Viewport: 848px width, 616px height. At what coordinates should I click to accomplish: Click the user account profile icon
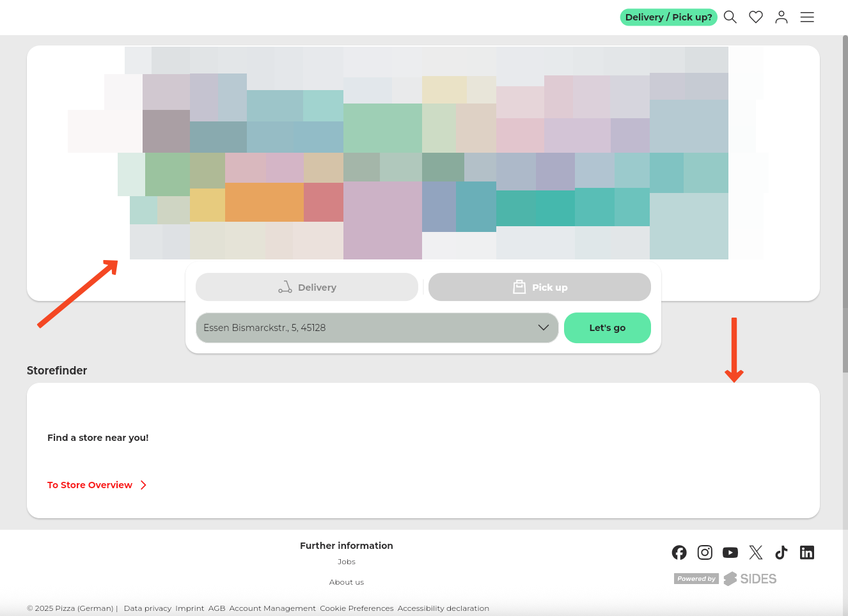click(781, 17)
